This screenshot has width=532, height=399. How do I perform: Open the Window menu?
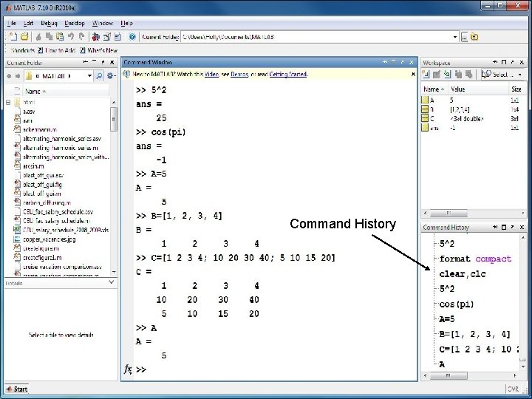coord(103,23)
